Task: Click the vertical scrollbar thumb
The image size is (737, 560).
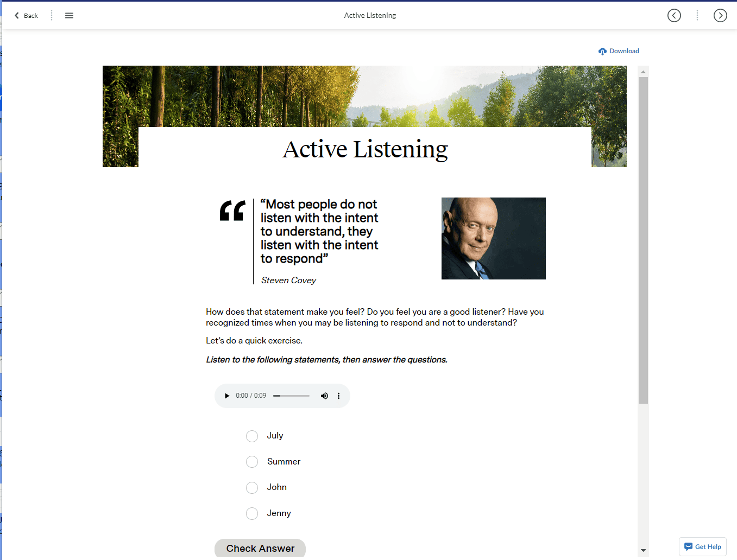Action: [644, 240]
